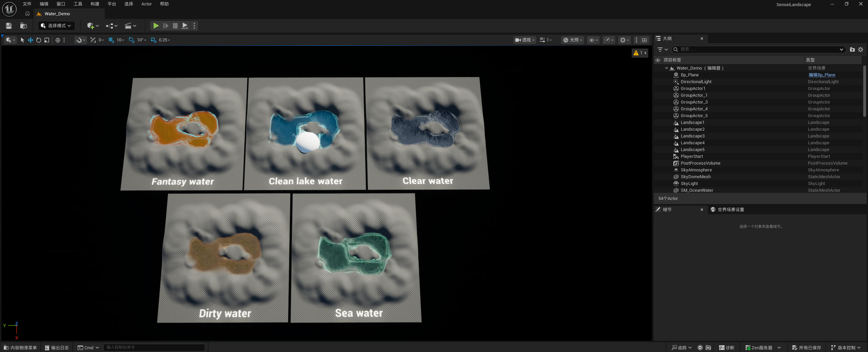Open the 光照 view mode dropdown

(573, 40)
